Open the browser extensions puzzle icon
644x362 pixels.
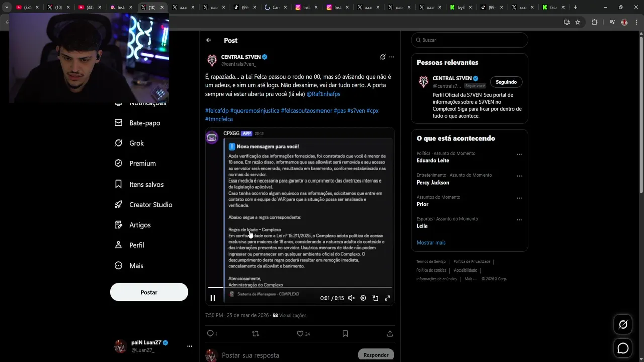pos(594,22)
